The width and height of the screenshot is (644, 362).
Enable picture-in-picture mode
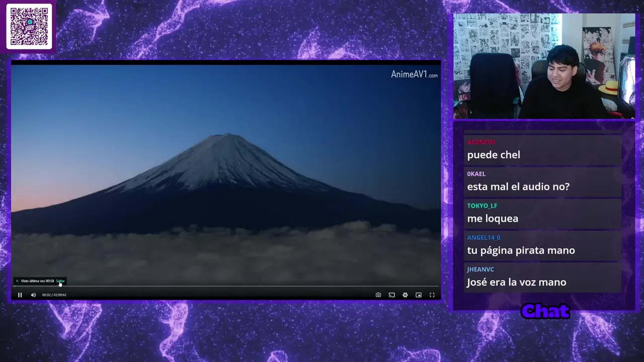419,295
